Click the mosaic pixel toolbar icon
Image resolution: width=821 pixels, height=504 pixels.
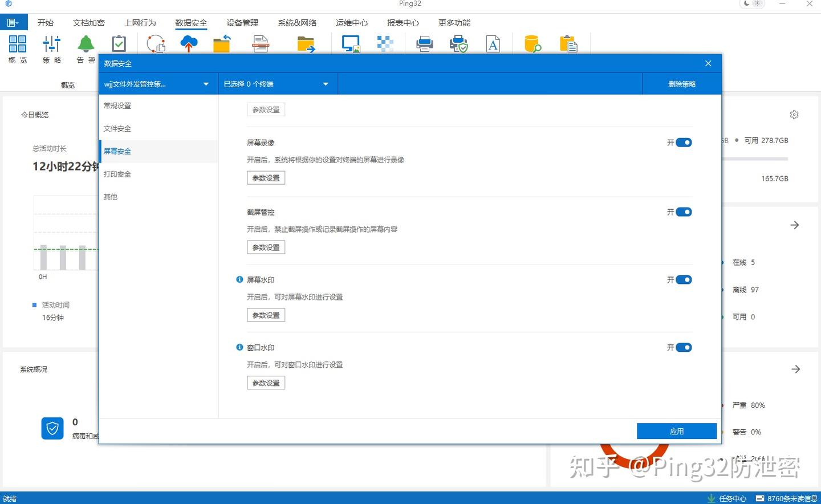click(385, 43)
